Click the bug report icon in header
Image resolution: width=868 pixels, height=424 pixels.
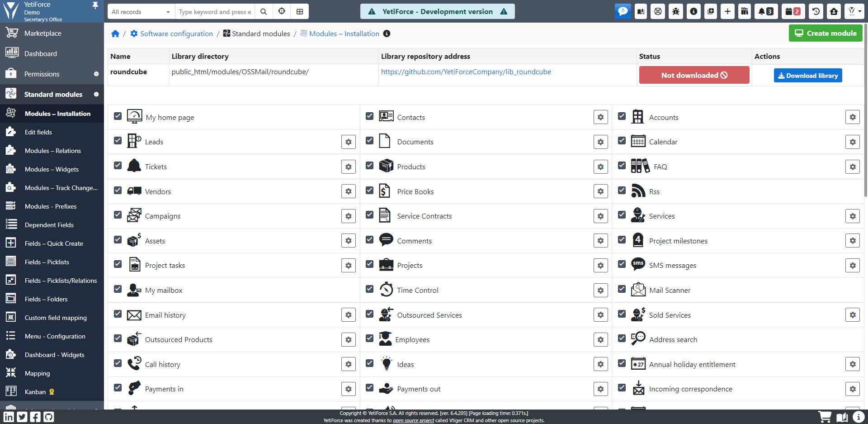point(676,11)
